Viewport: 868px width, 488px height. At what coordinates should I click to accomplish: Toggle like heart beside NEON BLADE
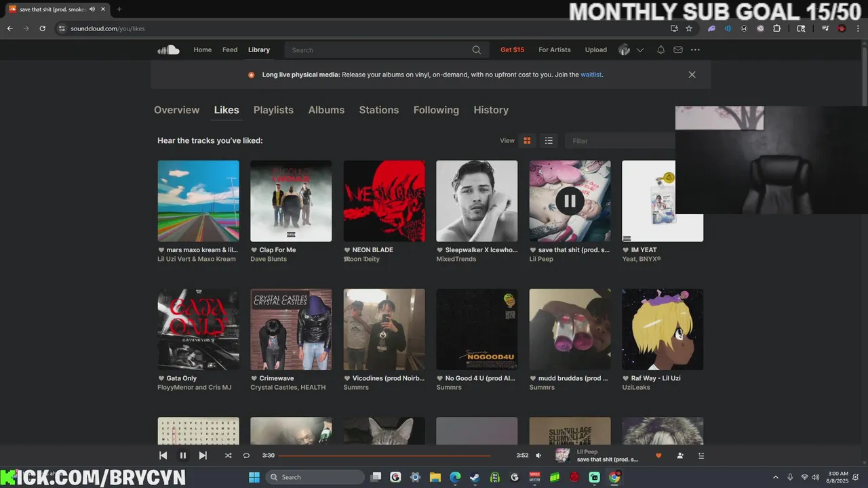pos(347,250)
